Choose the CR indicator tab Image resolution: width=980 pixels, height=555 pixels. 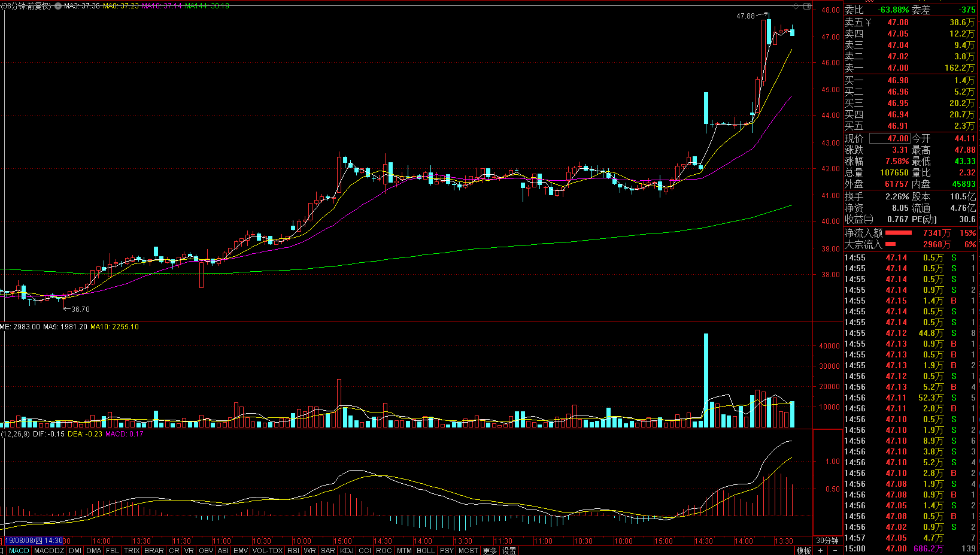tap(174, 551)
